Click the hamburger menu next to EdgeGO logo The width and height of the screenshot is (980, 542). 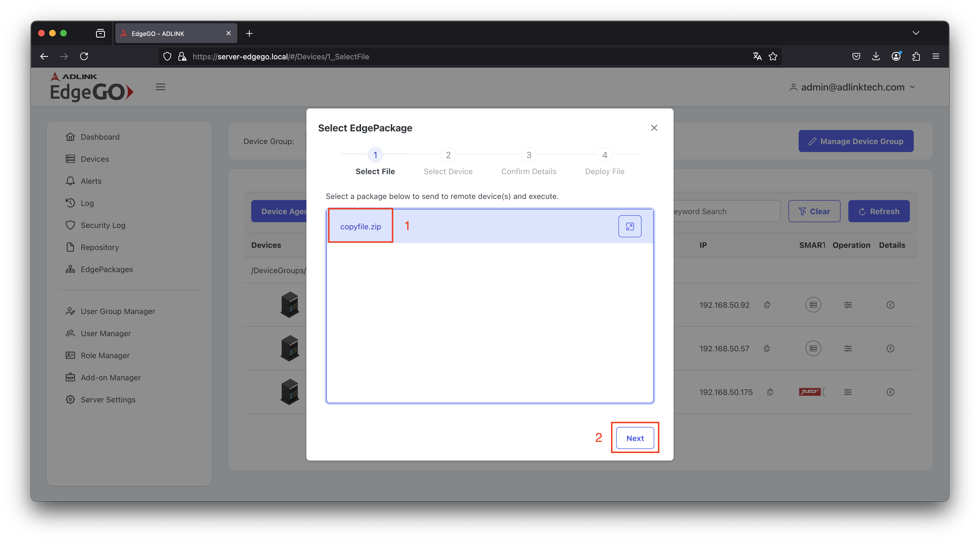point(161,87)
